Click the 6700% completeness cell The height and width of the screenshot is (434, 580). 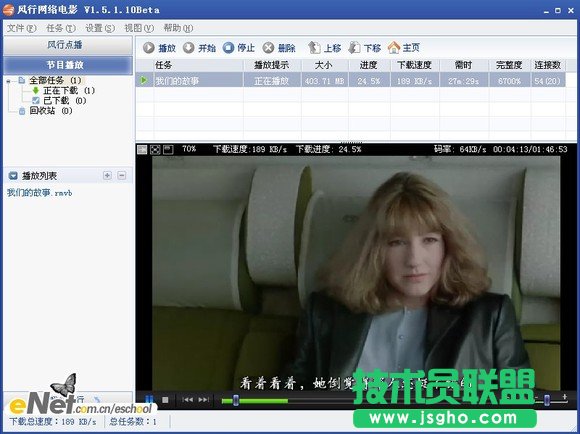(509, 80)
